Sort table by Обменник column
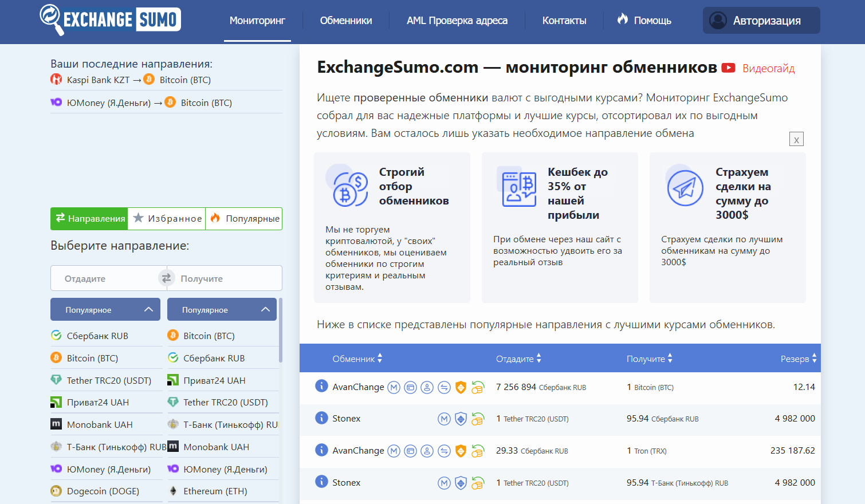This screenshot has height=504, width=865. (357, 359)
